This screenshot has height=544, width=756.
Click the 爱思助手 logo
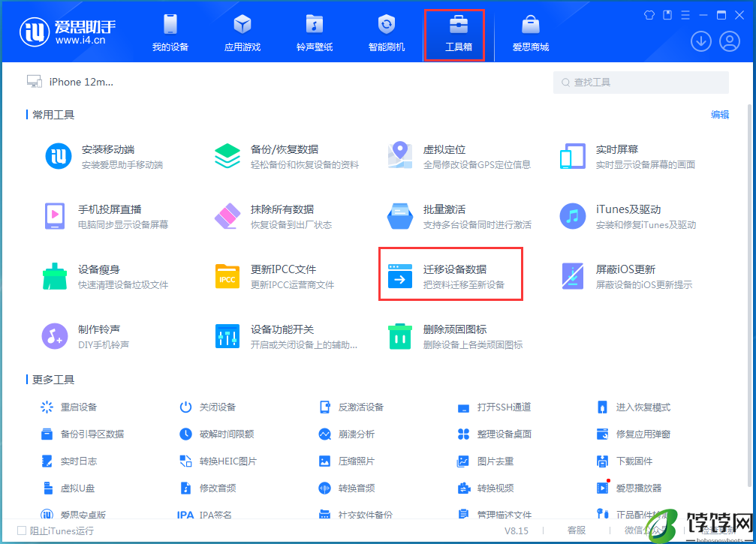68,32
